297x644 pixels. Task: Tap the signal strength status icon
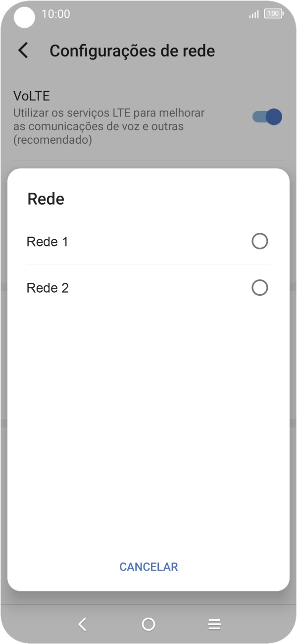(x=254, y=14)
